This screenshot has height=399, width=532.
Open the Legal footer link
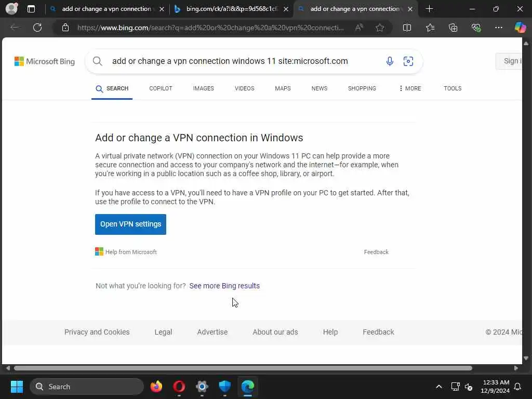(163, 332)
